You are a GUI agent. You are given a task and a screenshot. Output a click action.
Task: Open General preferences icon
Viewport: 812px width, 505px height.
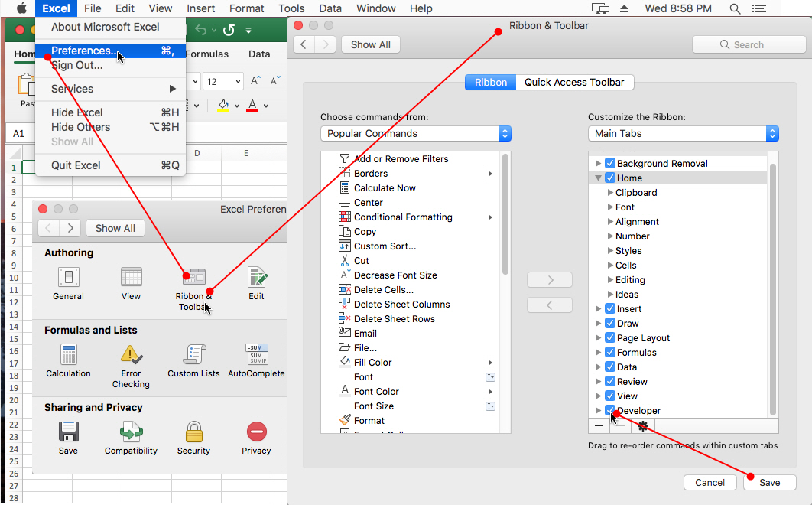[x=68, y=278]
